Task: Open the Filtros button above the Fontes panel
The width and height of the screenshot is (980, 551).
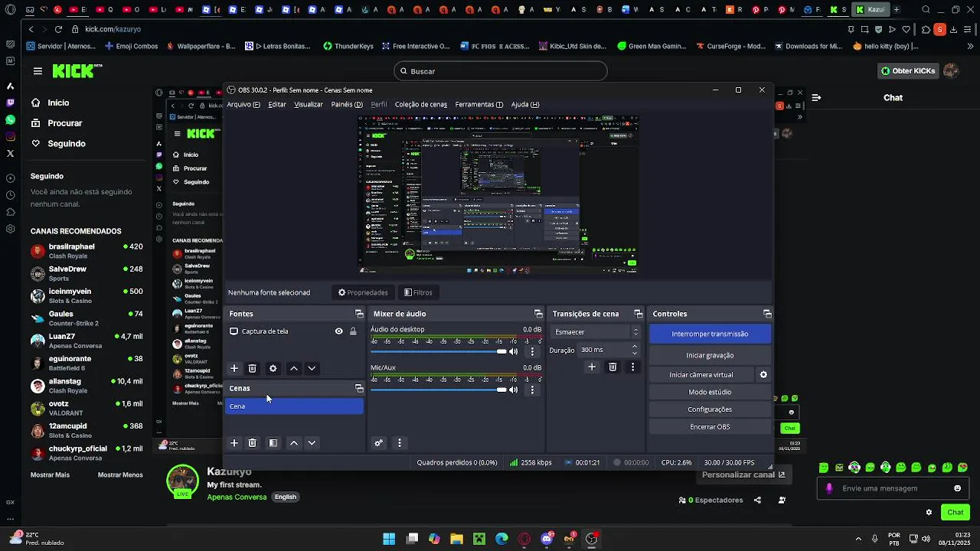Action: [x=418, y=292]
